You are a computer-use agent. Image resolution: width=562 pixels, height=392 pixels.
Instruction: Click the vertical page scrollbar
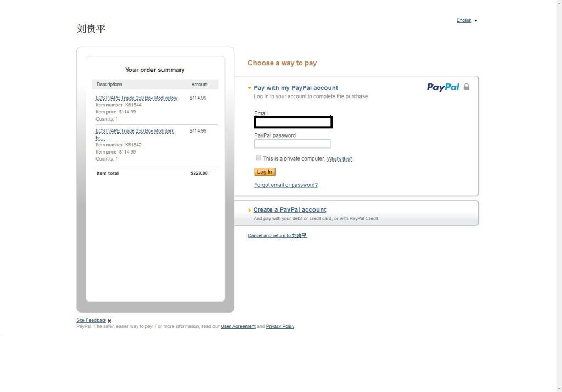pyautogui.click(x=559, y=196)
